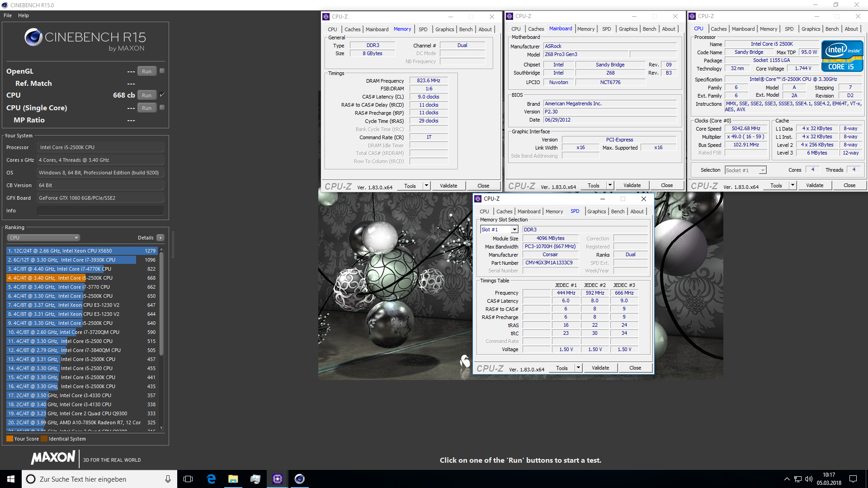Click the CPU-Z Memory window title icon
This screenshot has width=868, height=488.
coord(326,17)
